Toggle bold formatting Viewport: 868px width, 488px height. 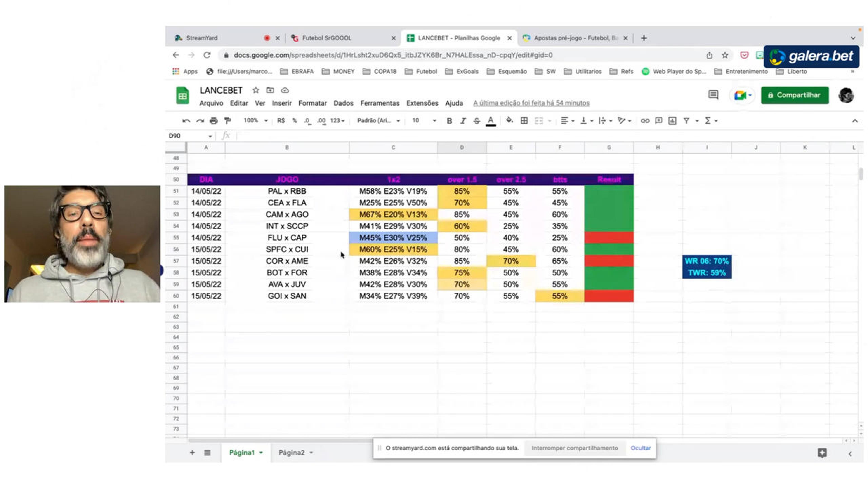[x=449, y=121]
